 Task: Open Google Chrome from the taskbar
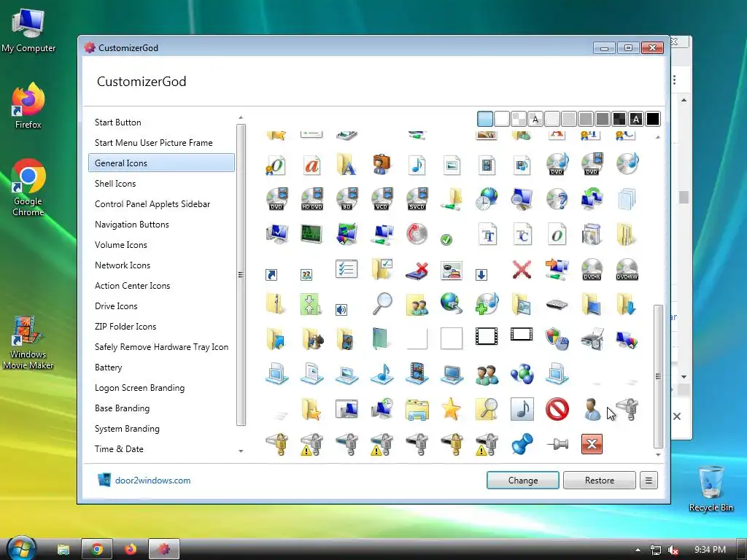click(97, 549)
